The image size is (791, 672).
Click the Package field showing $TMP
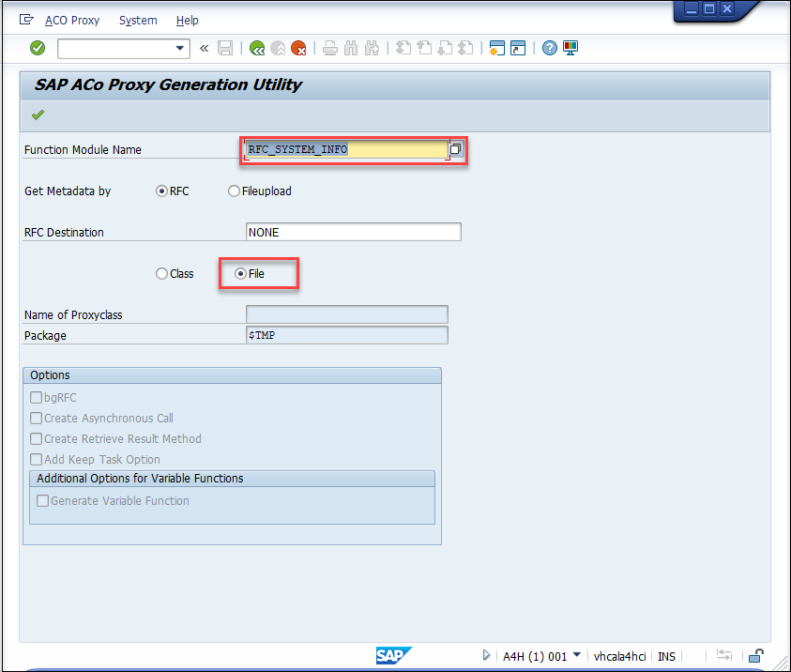coord(347,335)
